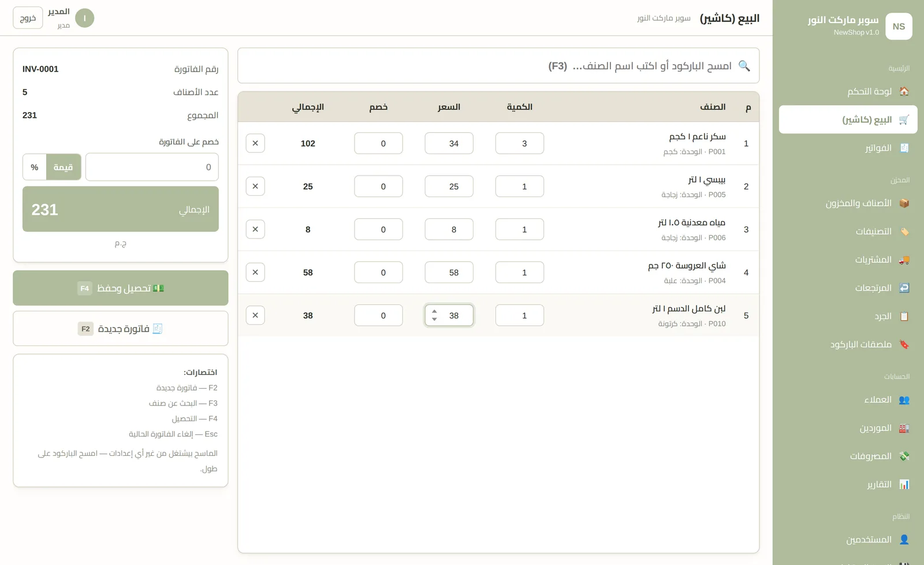Click الإجمالي column header
This screenshot has height=565, width=924.
308,107
